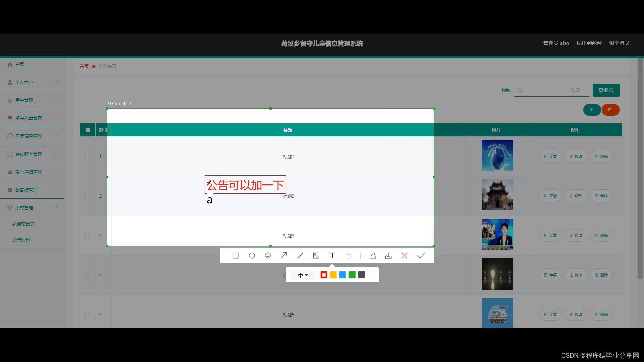Check the checkbox for row 4
Viewport: 644px width, 362px height.
point(88,275)
